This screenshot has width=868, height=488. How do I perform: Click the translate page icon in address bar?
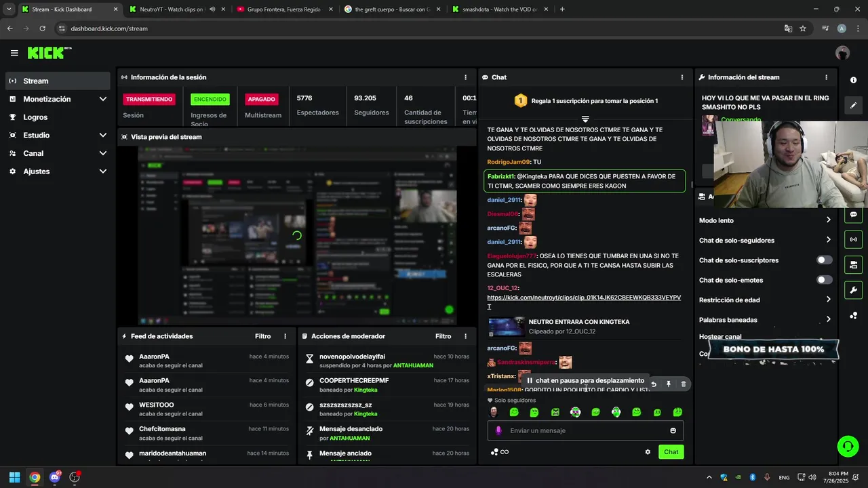788,28
